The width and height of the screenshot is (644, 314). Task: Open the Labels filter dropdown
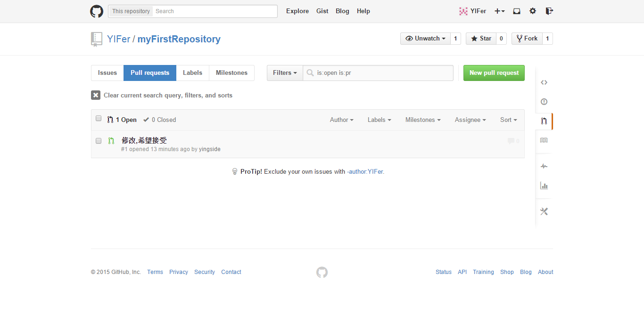tap(380, 120)
